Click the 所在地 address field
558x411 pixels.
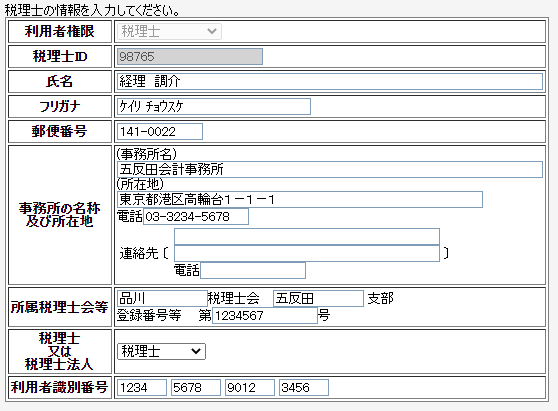[300, 199]
